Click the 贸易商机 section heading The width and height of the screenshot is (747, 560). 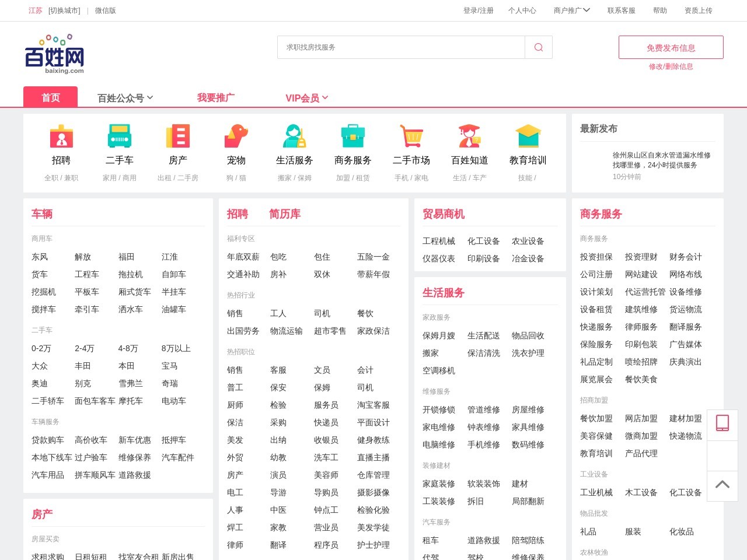click(444, 214)
